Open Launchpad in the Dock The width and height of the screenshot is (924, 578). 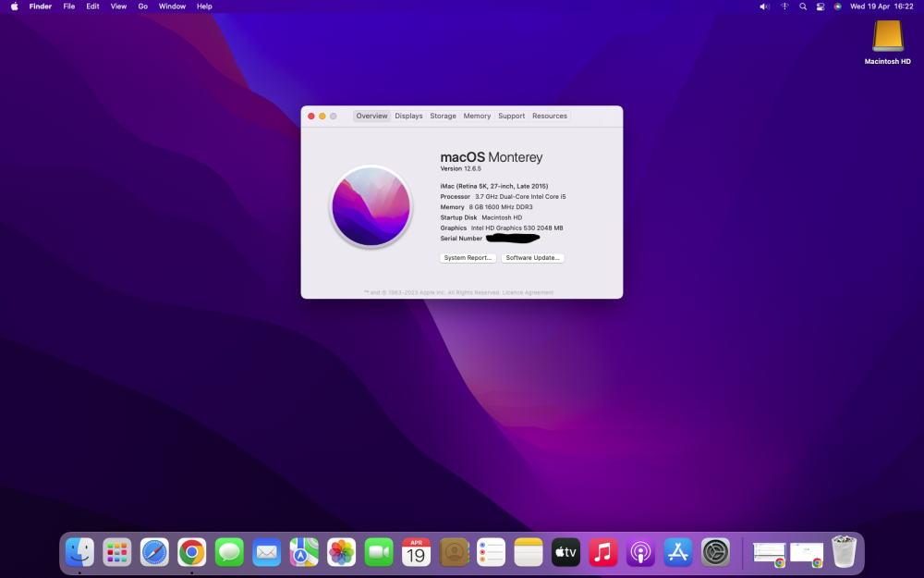[x=116, y=553]
